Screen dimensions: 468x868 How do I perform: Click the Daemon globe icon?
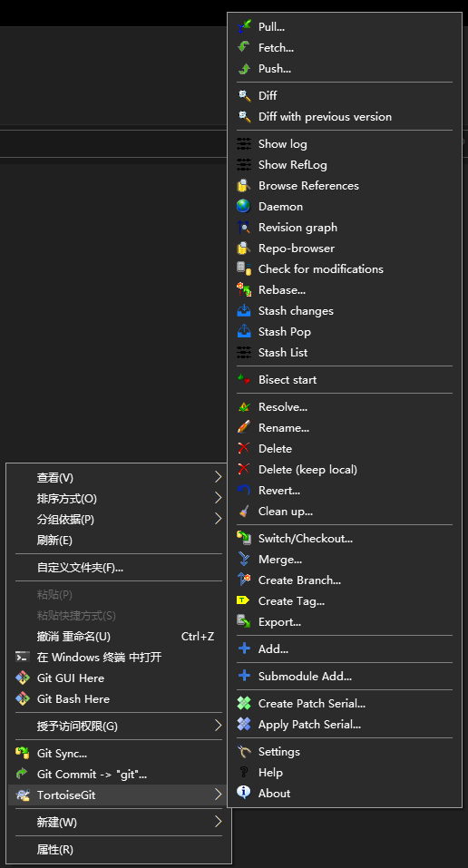point(244,206)
